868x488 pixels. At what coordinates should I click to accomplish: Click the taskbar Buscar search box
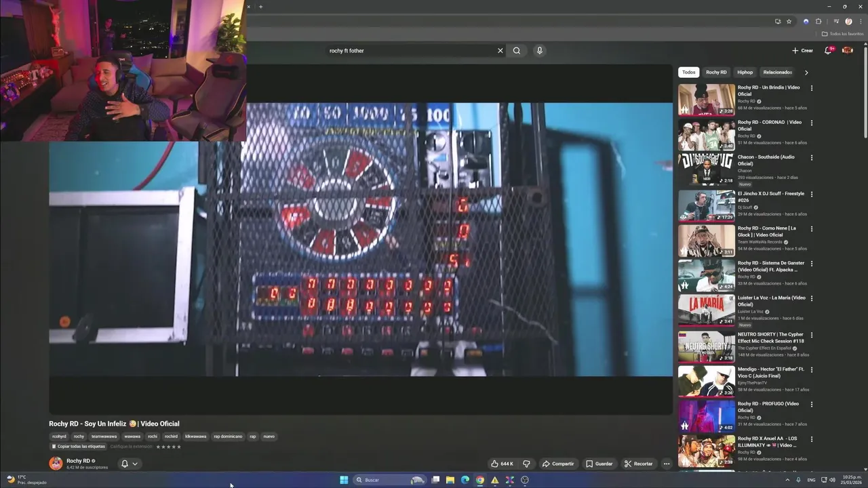click(x=391, y=480)
